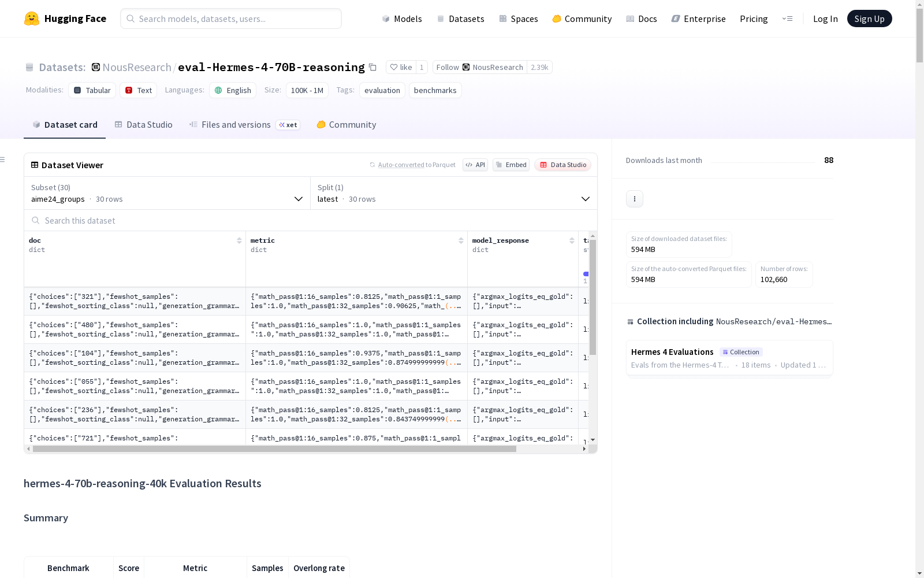Sort by the doc column

pyautogui.click(x=239, y=240)
